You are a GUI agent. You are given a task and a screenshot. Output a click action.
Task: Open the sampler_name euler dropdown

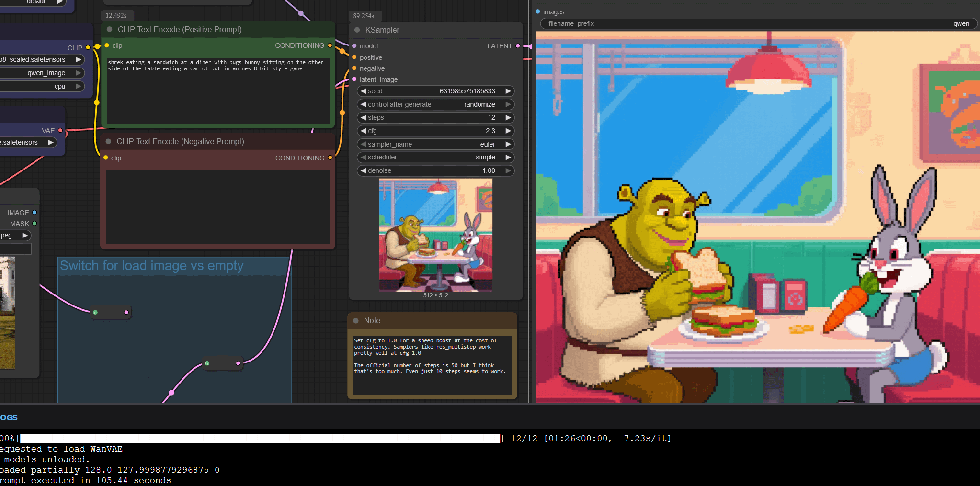435,144
